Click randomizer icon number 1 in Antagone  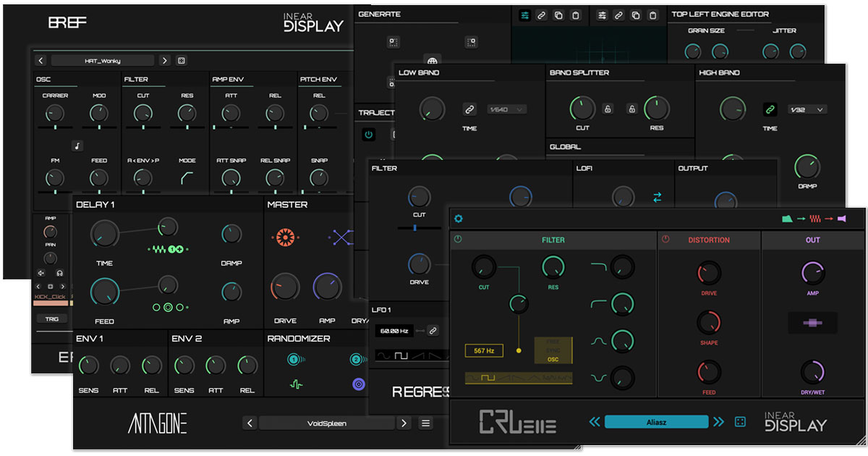point(294,359)
